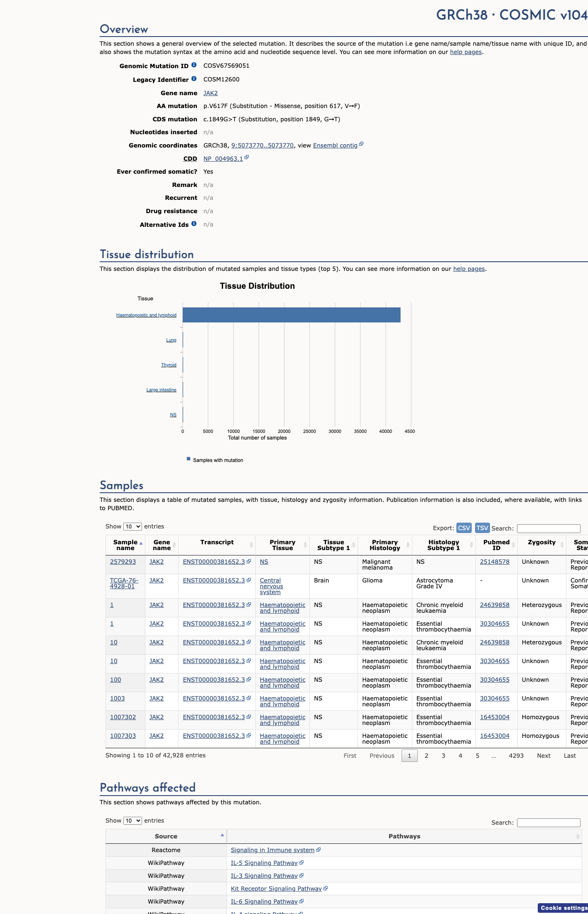Click Large intestine label in tissue chart
588x914 pixels.
coord(161,390)
